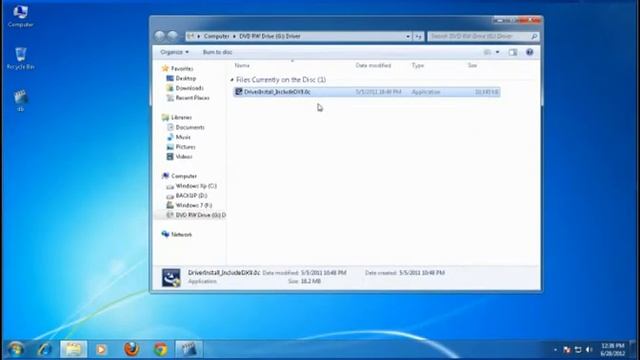The width and height of the screenshot is (640, 360).
Task: Click Application type cell of DriverInstall
Action: 426,92
